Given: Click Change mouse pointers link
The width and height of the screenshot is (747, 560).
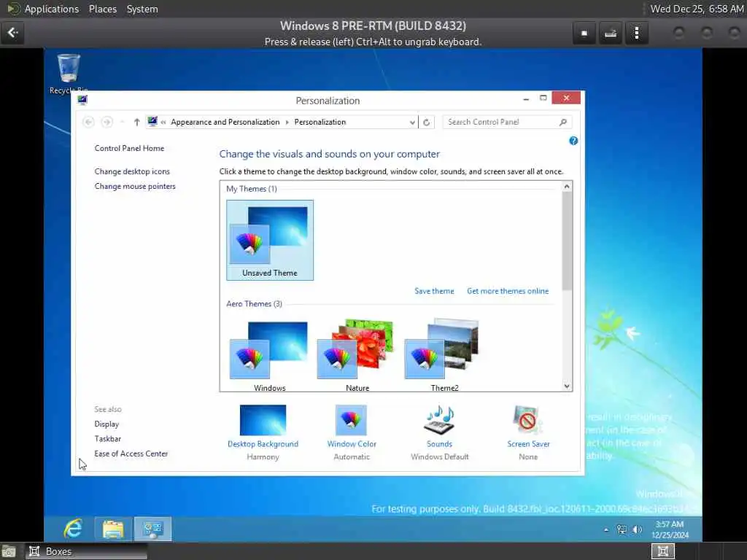Looking at the screenshot, I should pyautogui.click(x=135, y=186).
